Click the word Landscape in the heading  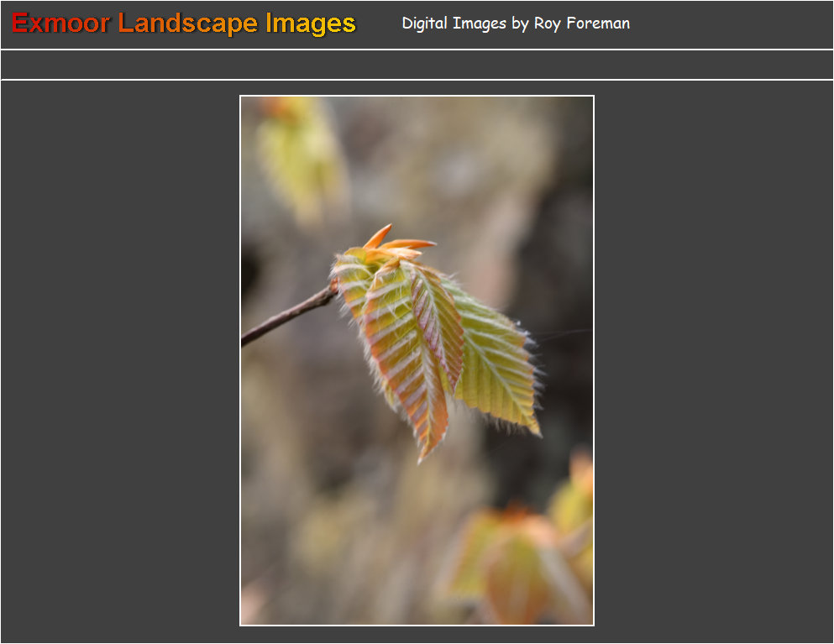tap(188, 24)
